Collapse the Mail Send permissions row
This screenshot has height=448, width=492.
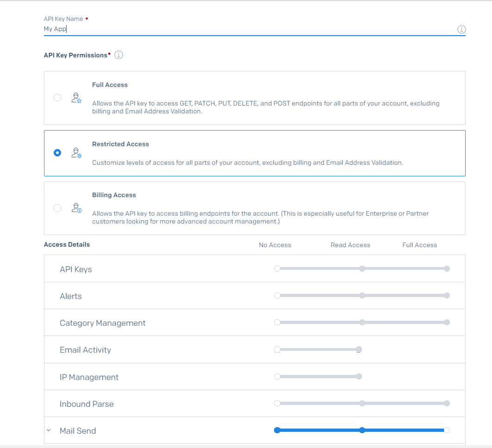48,430
